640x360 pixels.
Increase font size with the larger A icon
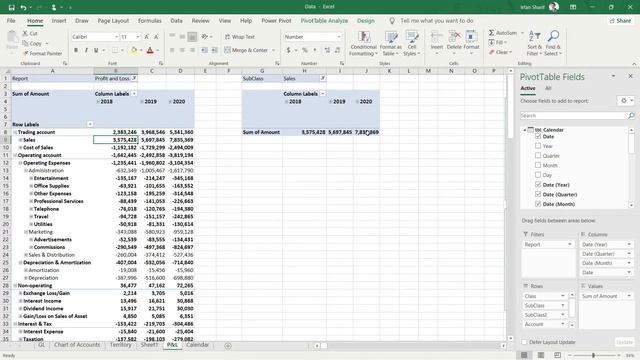[x=147, y=37]
